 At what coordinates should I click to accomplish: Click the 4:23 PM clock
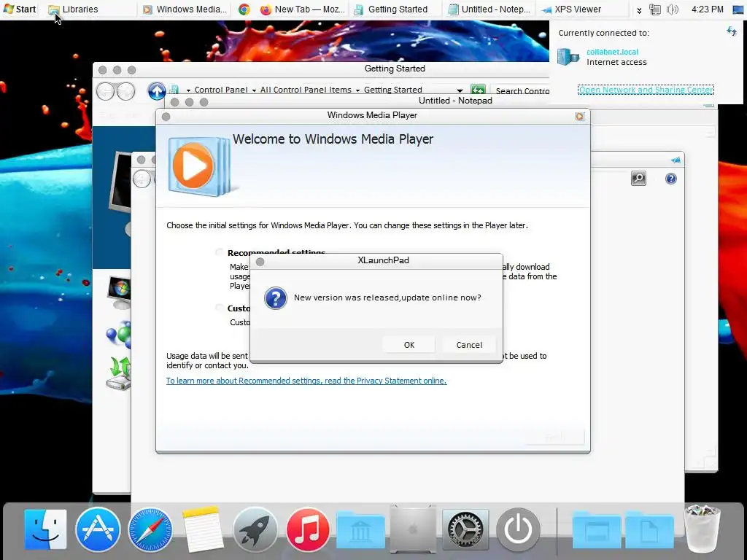(x=707, y=9)
